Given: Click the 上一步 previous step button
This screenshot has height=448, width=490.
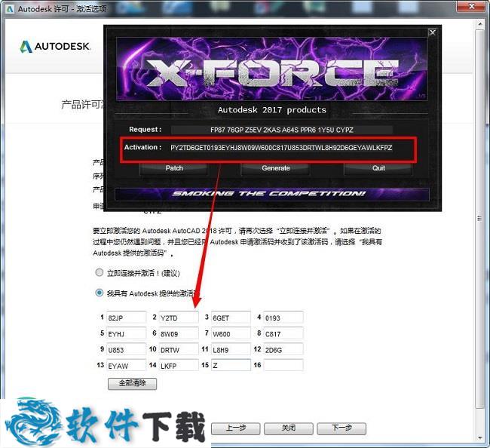Looking at the screenshot, I should tap(236, 428).
